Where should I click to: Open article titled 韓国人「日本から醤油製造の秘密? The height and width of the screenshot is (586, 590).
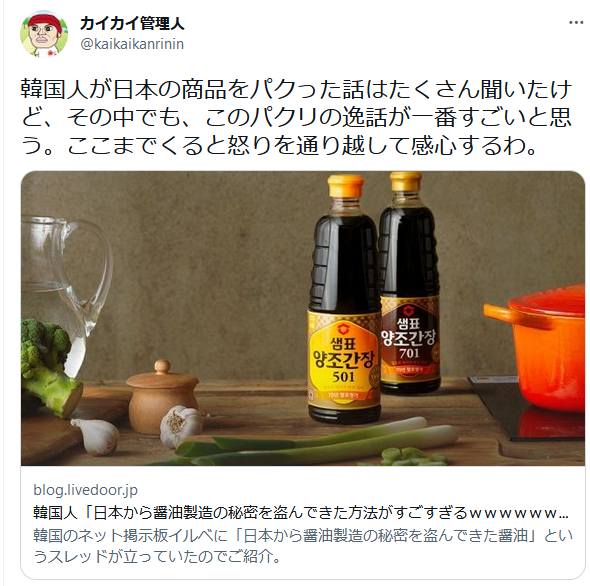pyautogui.click(x=301, y=513)
